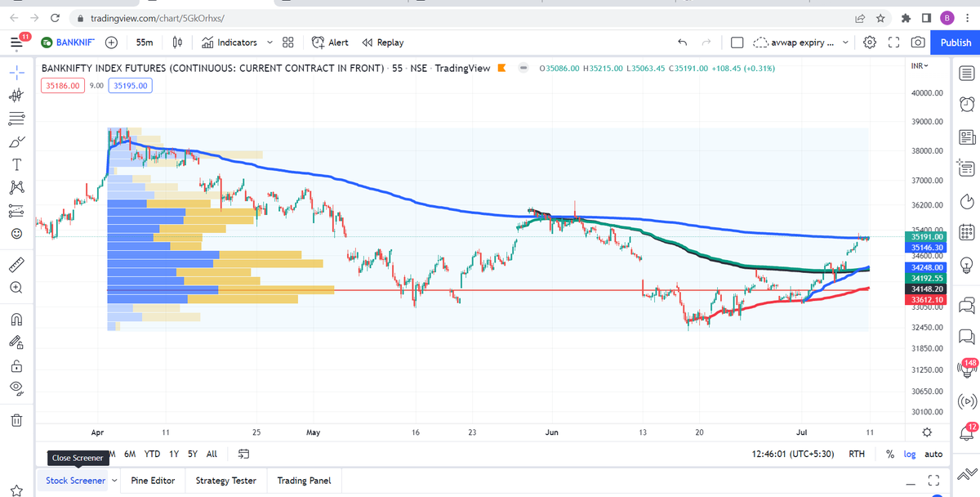The width and height of the screenshot is (980, 497).
Task: Select the All date range
Action: 212,454
